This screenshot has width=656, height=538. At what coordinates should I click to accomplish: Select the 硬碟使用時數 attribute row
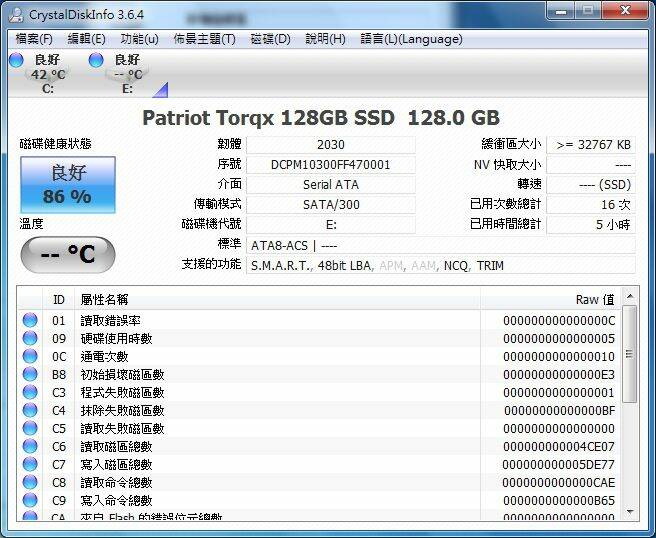tap(319, 338)
